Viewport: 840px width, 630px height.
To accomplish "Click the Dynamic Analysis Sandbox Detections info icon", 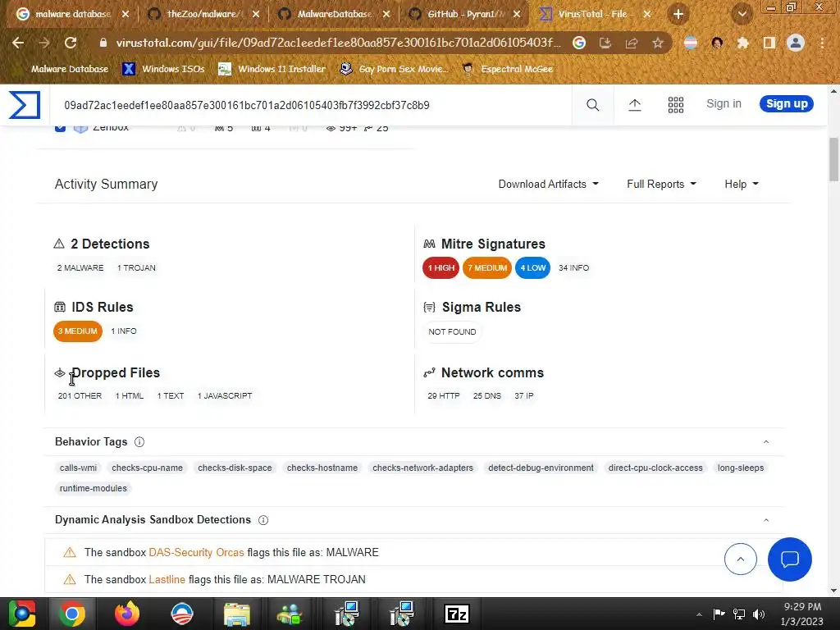I will pyautogui.click(x=263, y=520).
